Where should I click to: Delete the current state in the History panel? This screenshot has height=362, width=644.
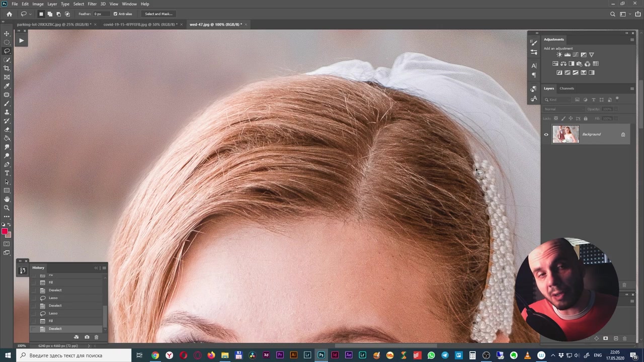(96, 337)
